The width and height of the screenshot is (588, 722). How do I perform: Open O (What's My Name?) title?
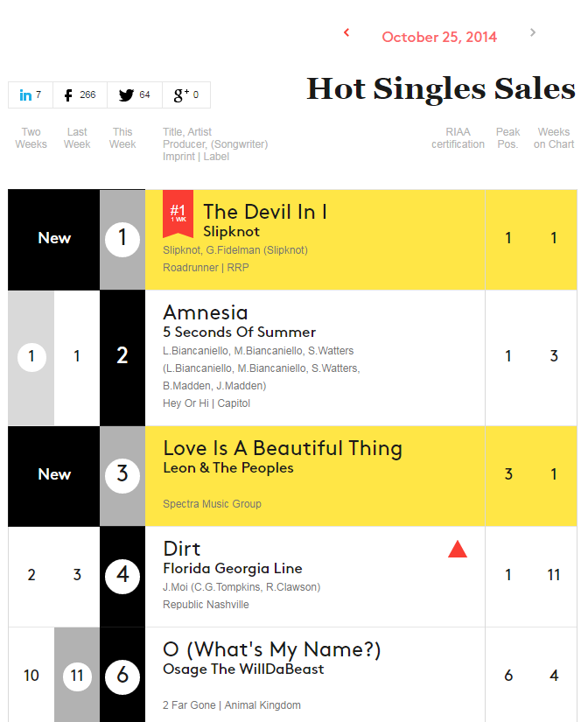coord(271,649)
